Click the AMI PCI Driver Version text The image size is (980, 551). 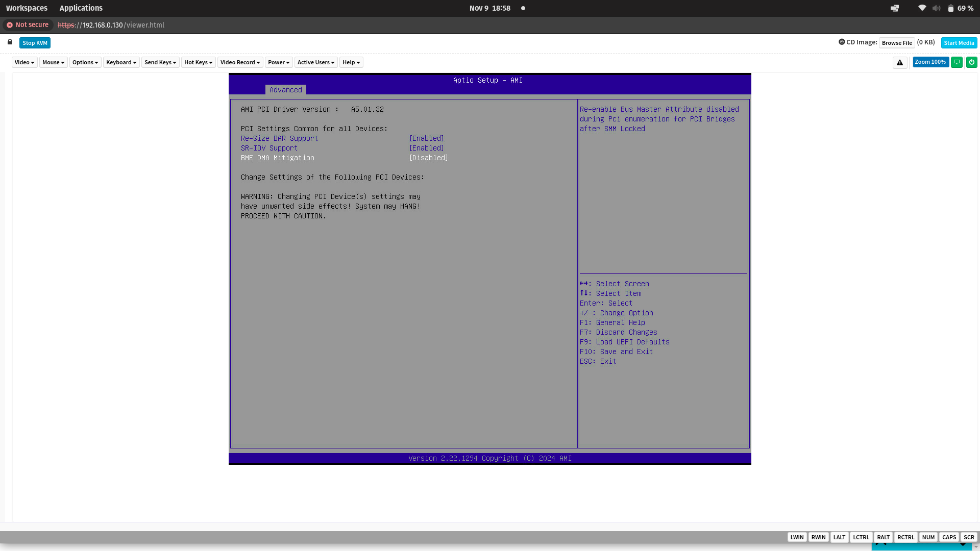pos(312,109)
